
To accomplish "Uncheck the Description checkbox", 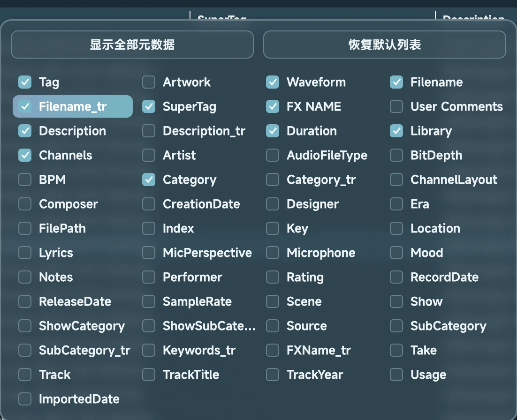I will 25,131.
